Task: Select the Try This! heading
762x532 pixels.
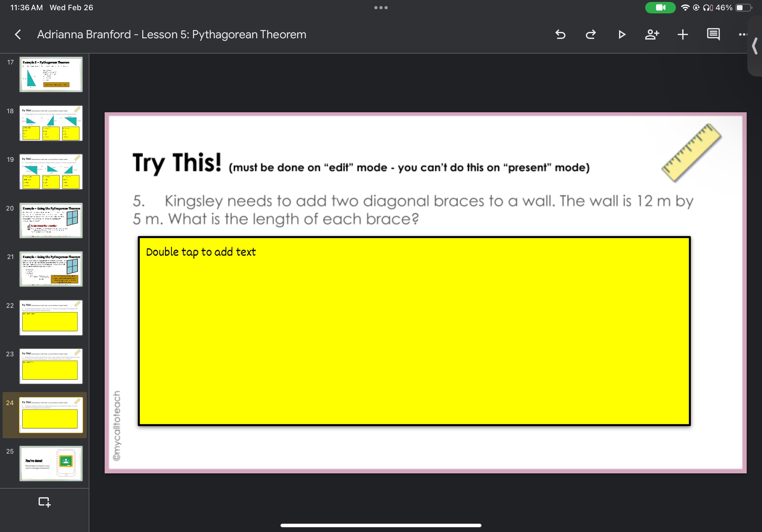Action: tap(176, 163)
